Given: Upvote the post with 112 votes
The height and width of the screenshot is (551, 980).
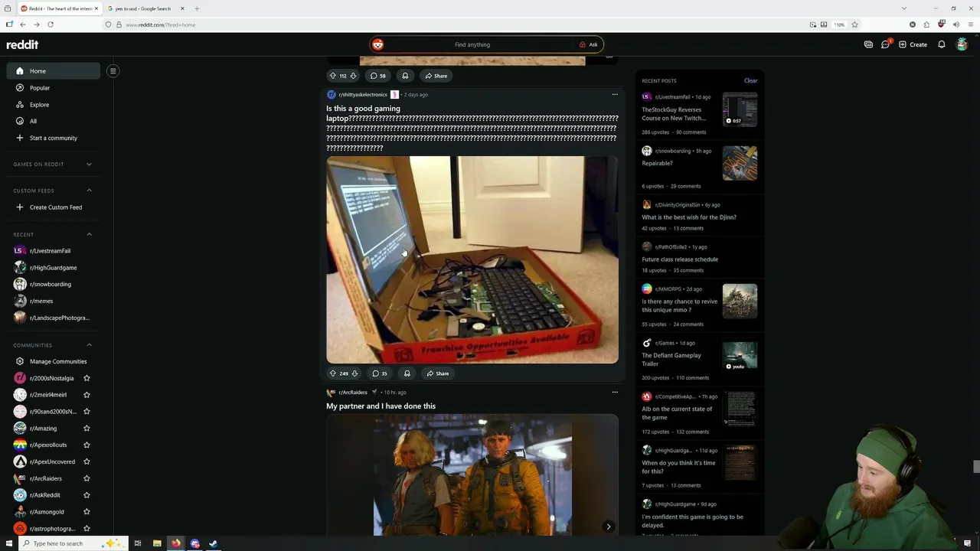Looking at the screenshot, I should pos(332,76).
